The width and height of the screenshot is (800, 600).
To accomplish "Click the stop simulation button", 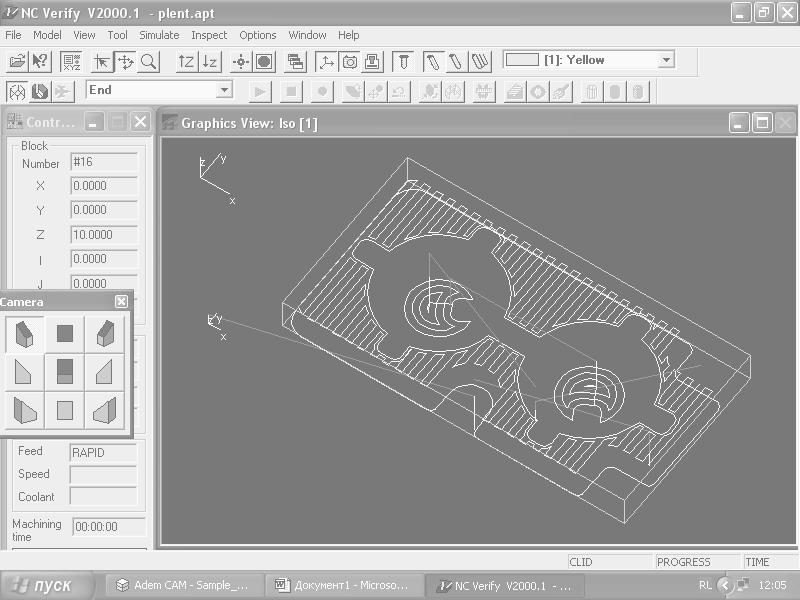I will click(291, 92).
